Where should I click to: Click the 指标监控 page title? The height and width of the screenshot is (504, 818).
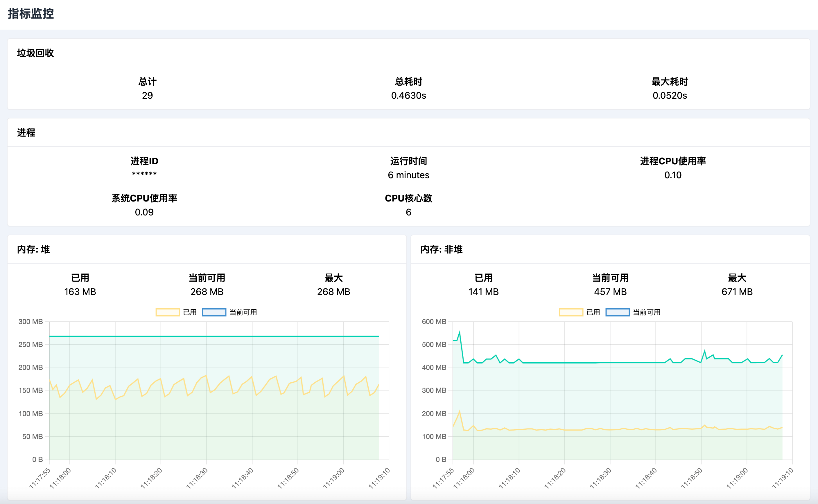click(x=31, y=14)
